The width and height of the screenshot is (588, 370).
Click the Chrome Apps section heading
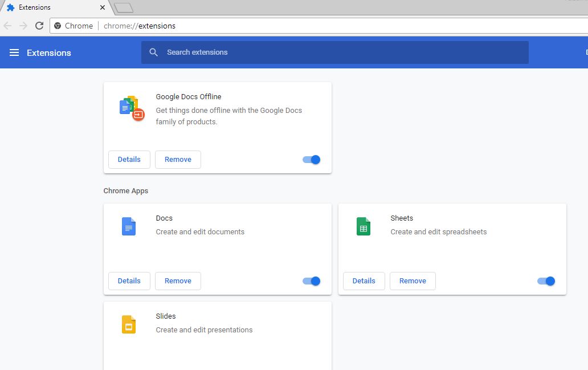(125, 190)
